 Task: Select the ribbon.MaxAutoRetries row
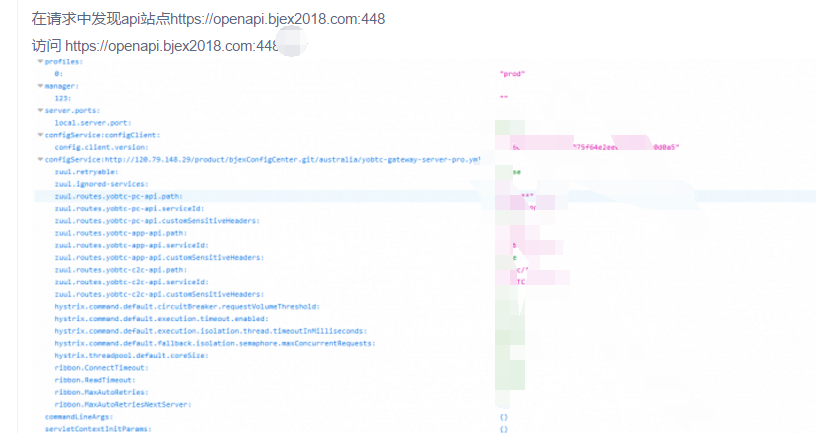101,392
